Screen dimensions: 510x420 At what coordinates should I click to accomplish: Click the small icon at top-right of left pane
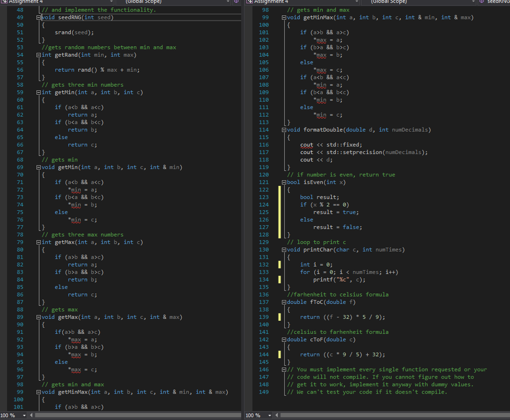tap(236, 2)
